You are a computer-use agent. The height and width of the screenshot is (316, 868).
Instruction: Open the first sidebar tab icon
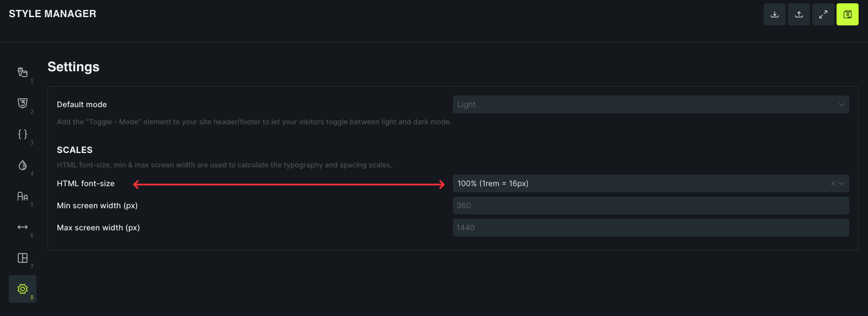coord(23,72)
